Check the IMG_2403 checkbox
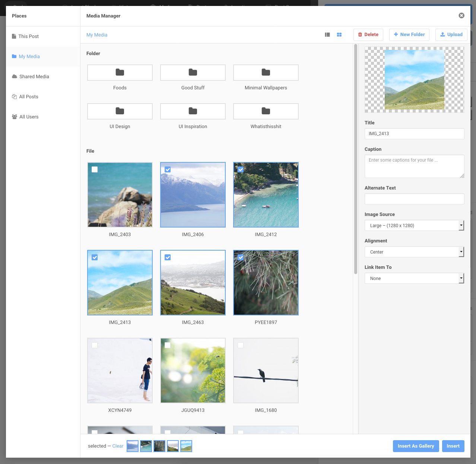This screenshot has height=464, width=476. point(95,169)
